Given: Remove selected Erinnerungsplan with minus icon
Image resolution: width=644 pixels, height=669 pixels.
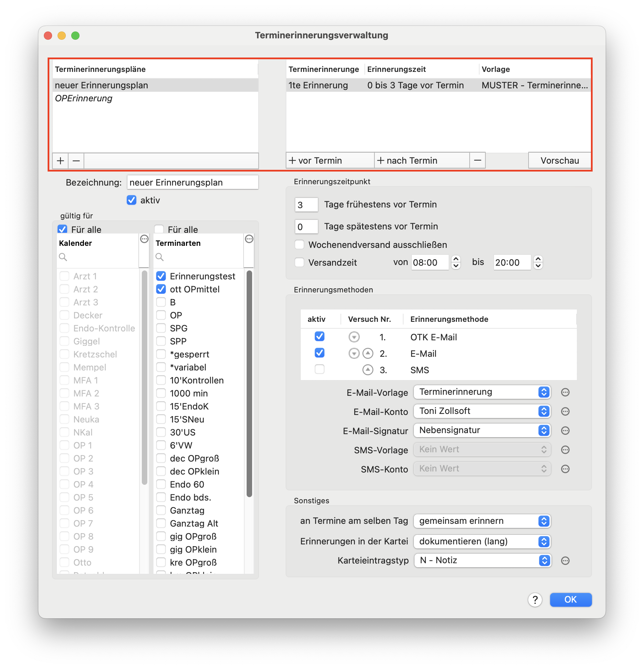Looking at the screenshot, I should tap(76, 161).
